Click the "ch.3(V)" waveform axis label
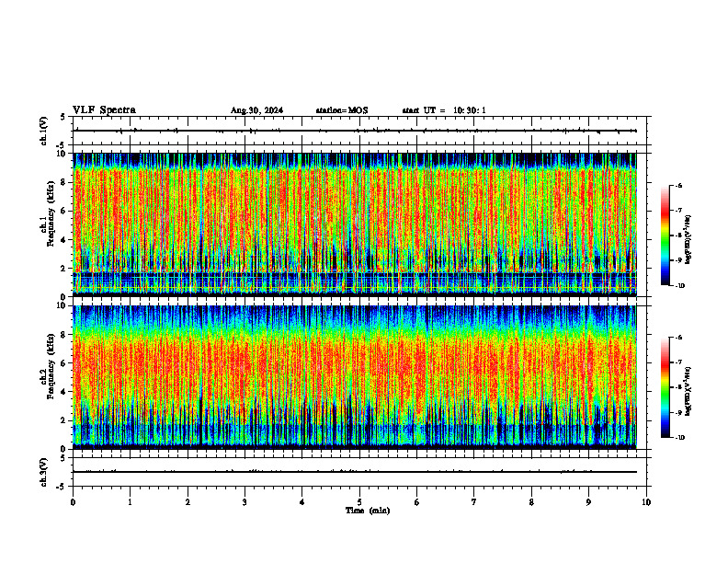The image size is (728, 563). pyautogui.click(x=43, y=472)
